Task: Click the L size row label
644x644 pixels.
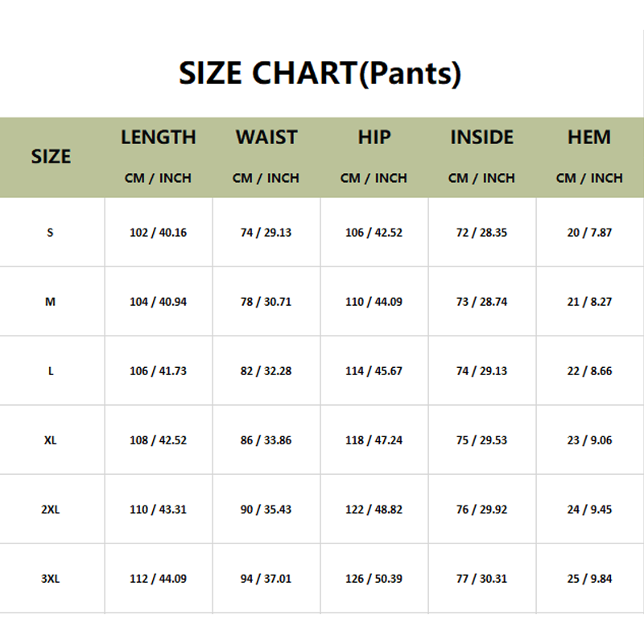Action: click(x=51, y=371)
